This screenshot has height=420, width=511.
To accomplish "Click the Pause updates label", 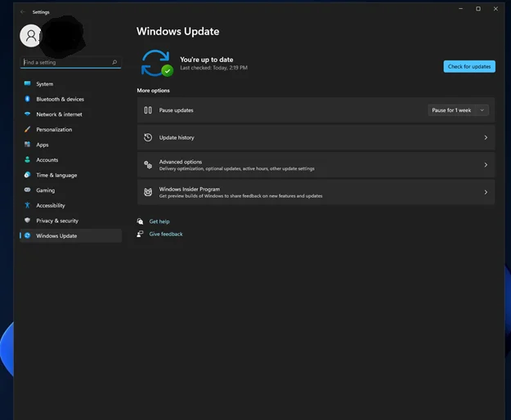I will (176, 110).
